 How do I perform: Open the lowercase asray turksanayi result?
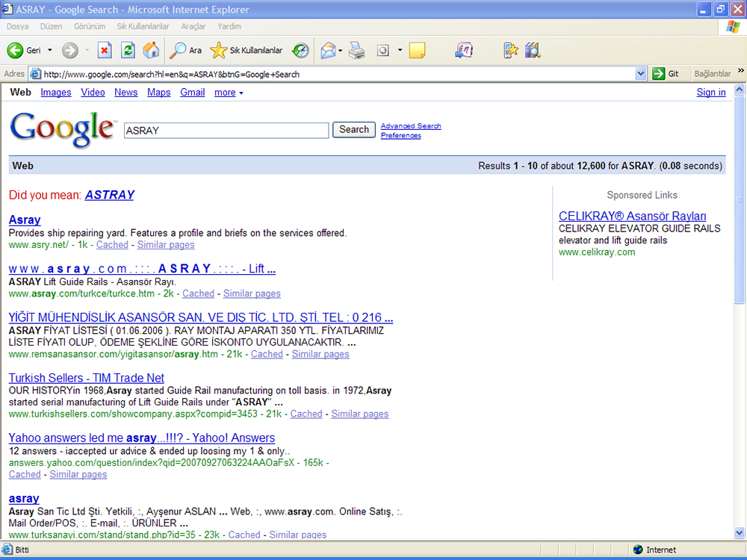pyautogui.click(x=24, y=499)
